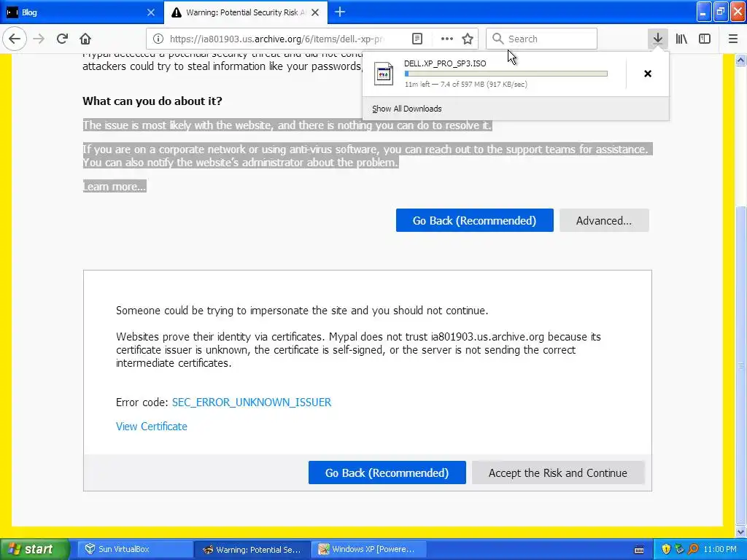
Task: Open SEC_ERROR_UNKNOWN_ISSUER error code link
Action: tap(252, 402)
